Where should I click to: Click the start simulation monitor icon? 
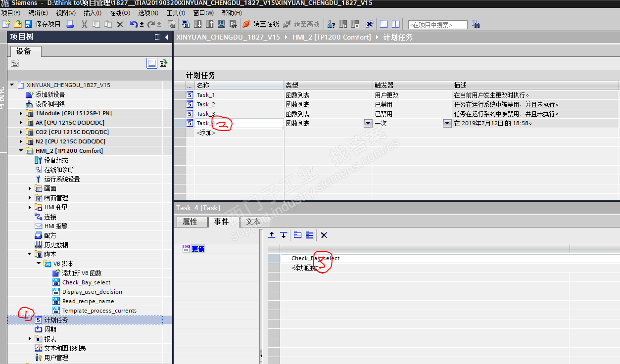(x=221, y=24)
